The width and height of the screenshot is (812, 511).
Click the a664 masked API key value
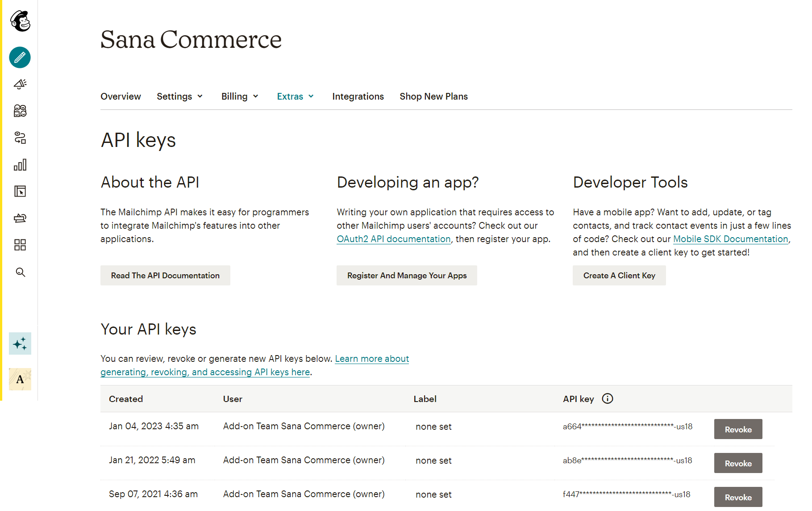point(628,427)
